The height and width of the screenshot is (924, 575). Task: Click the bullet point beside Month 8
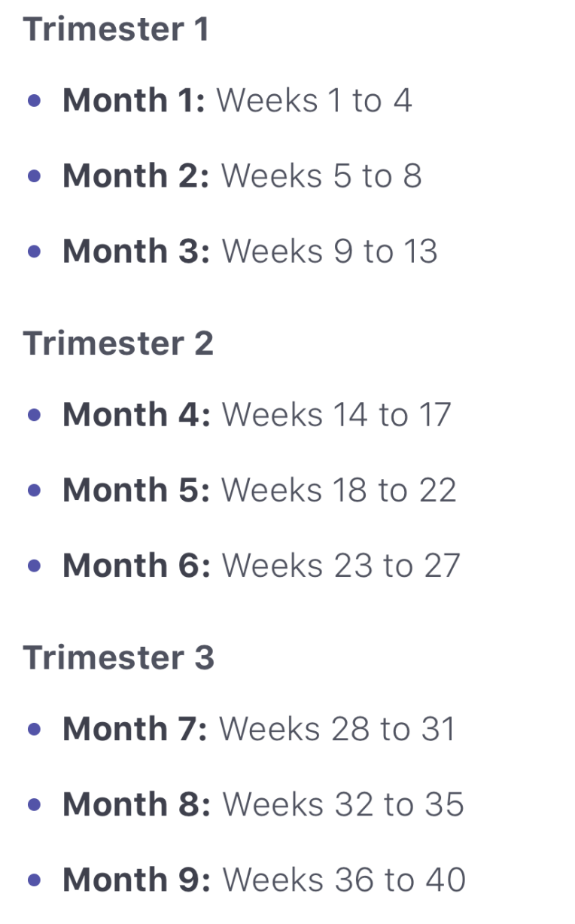34,804
